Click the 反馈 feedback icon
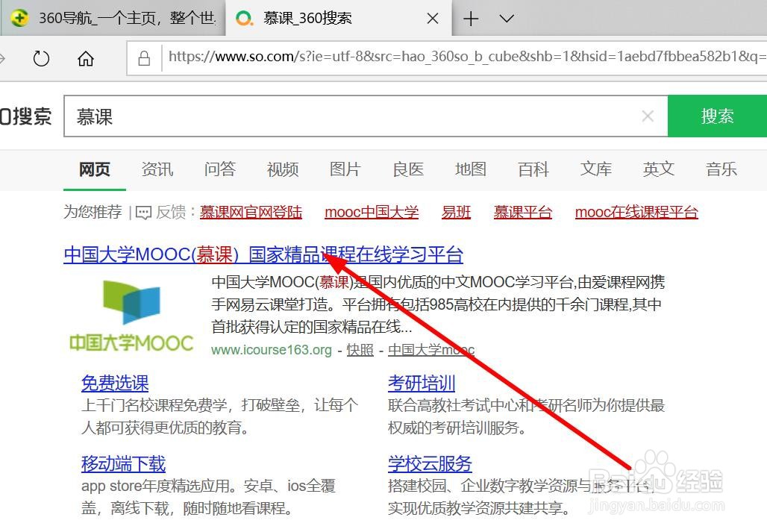This screenshot has height=532, width=767. coord(143,213)
